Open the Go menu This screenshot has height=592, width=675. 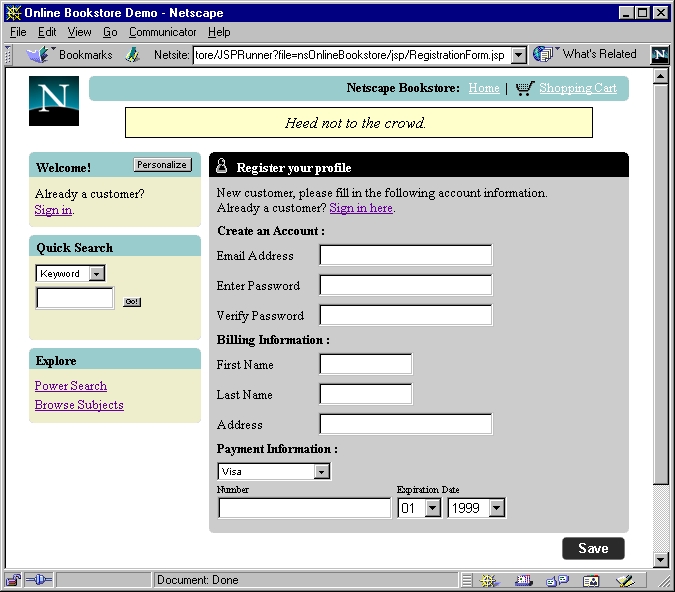pyautogui.click(x=110, y=32)
